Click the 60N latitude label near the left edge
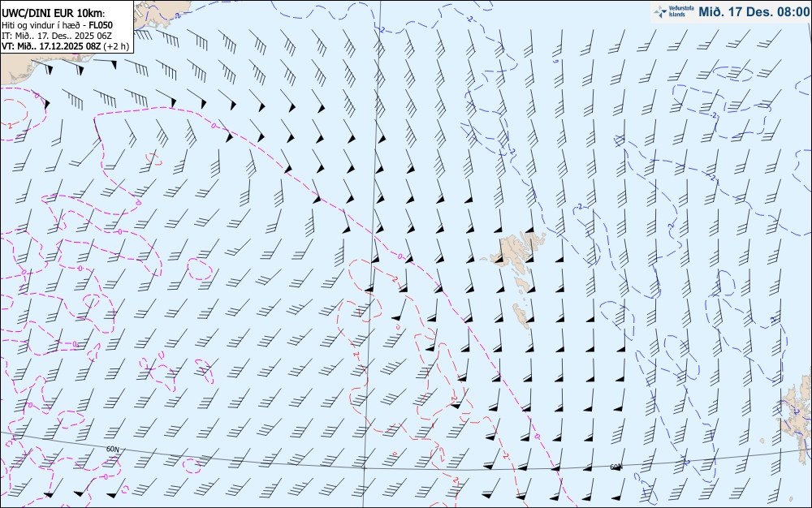The height and width of the screenshot is (508, 812). 112,449
